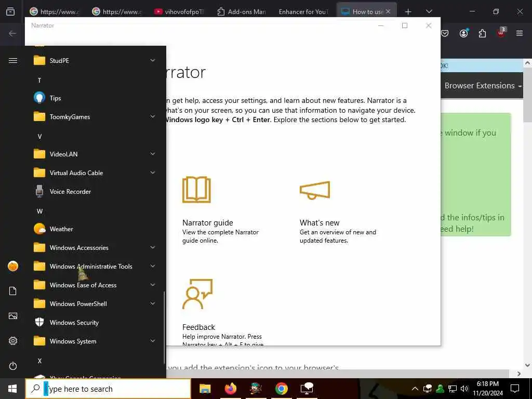532x399 pixels.
Task: Close the How to use tab
Action: [388, 11]
